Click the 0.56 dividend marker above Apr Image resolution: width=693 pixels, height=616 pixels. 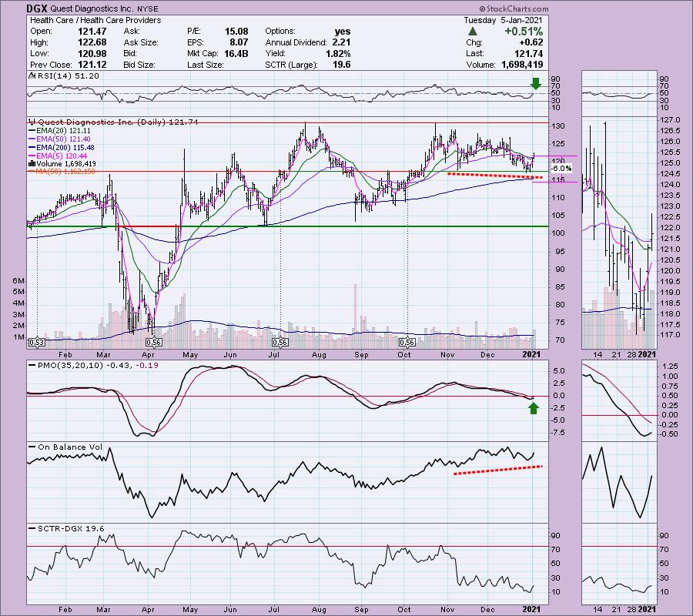pos(153,343)
